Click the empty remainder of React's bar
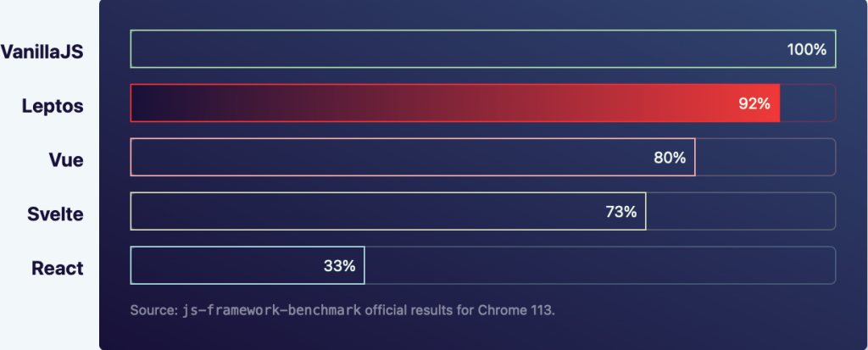This screenshot has height=350, width=868. pos(600,265)
